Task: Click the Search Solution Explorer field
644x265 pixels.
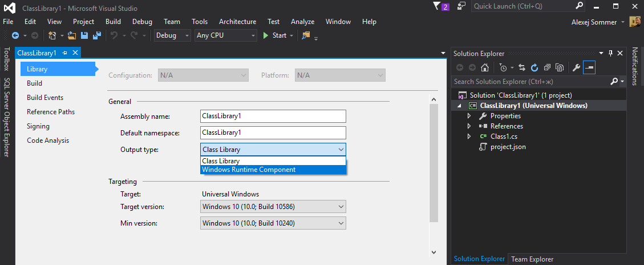Action: (530, 82)
